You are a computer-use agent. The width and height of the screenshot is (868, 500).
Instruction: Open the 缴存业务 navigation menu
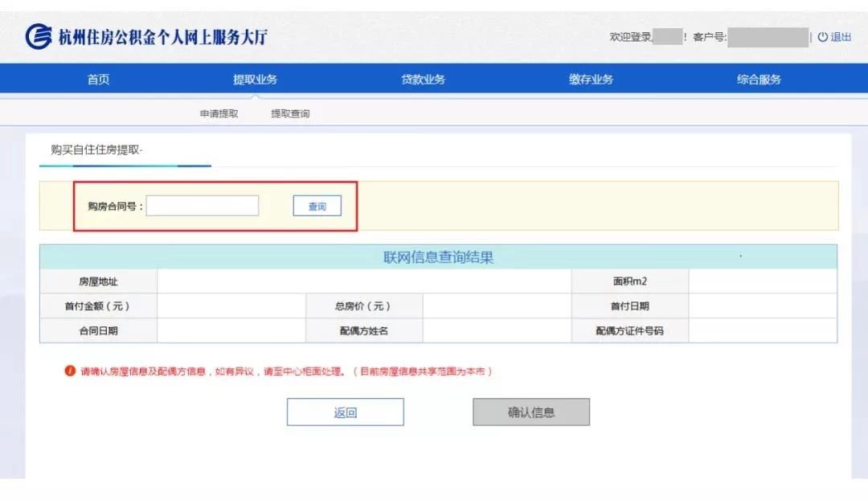tap(591, 79)
